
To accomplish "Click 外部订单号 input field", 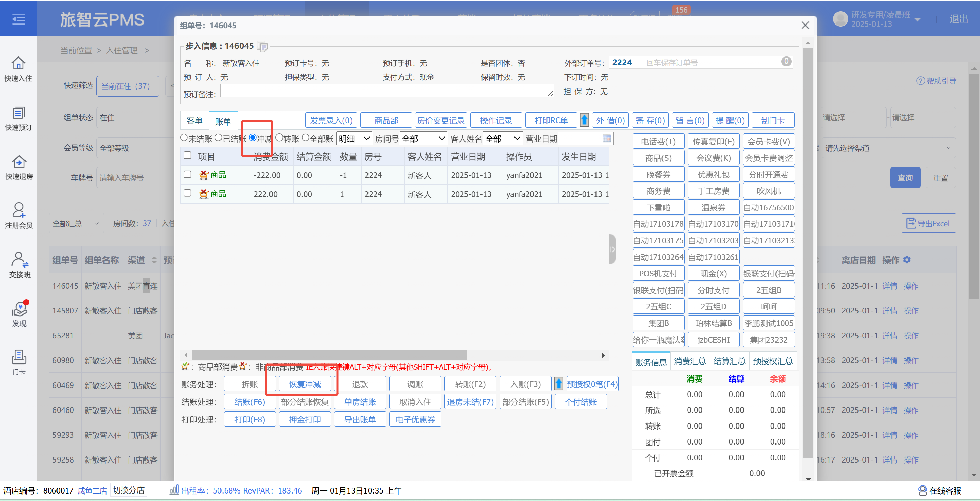I will point(701,62).
